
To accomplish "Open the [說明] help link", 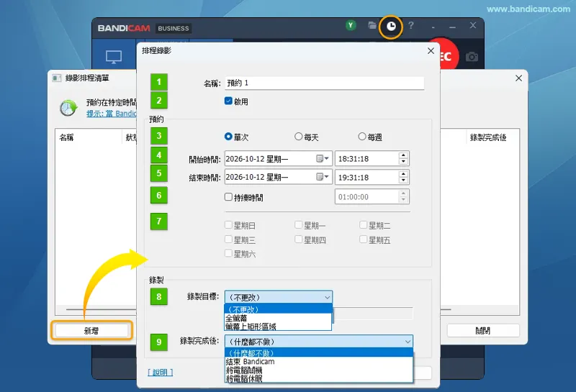I will click(x=160, y=372).
